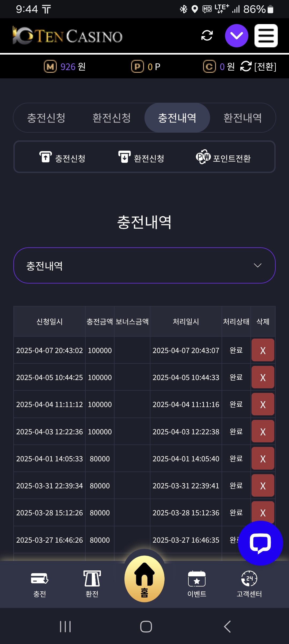Select the 환전신청 tab

(112, 118)
